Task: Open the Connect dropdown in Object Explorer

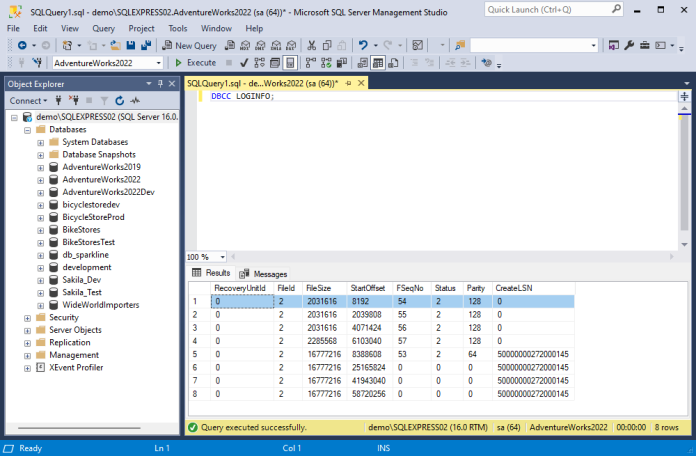Action: coord(28,101)
